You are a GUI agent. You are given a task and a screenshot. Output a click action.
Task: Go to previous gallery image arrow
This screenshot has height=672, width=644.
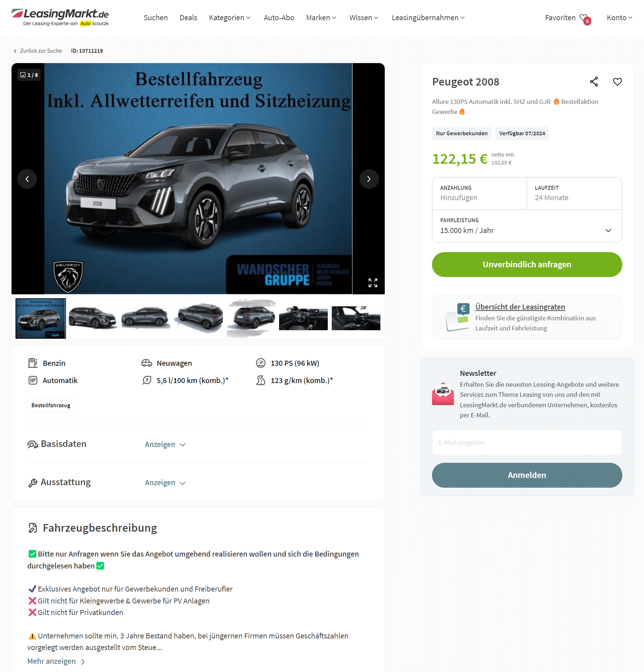(27, 179)
